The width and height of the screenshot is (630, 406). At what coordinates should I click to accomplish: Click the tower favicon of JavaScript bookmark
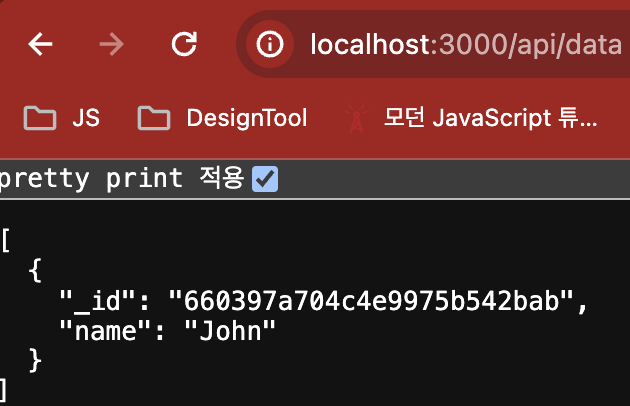coord(356,118)
